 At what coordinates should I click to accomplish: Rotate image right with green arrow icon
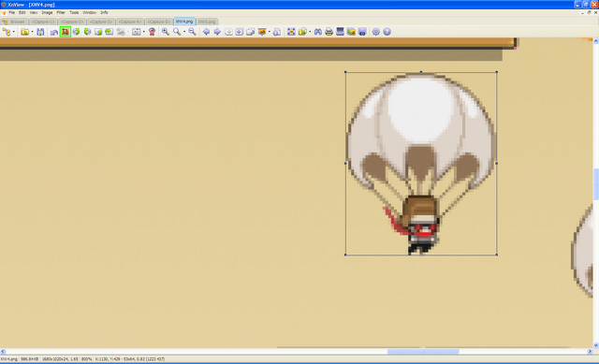[x=87, y=32]
